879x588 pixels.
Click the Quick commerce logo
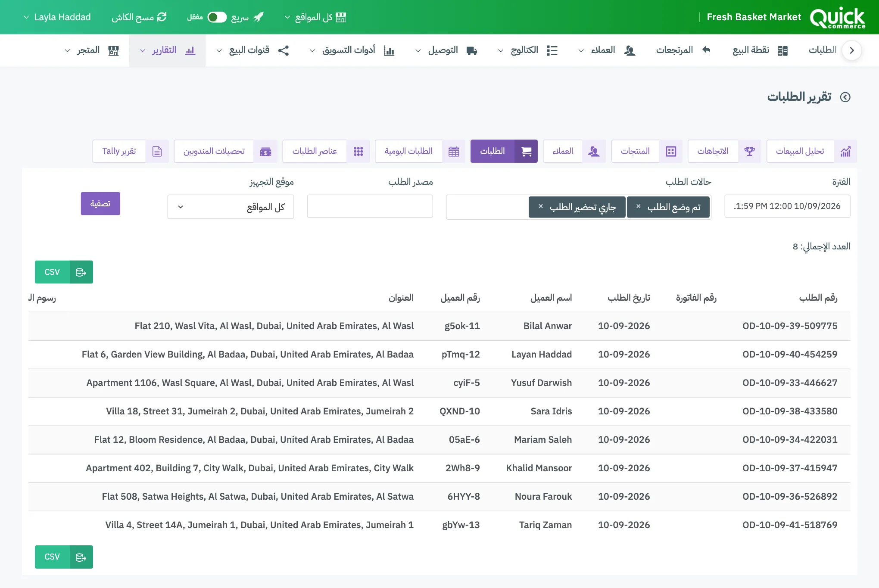(x=838, y=18)
